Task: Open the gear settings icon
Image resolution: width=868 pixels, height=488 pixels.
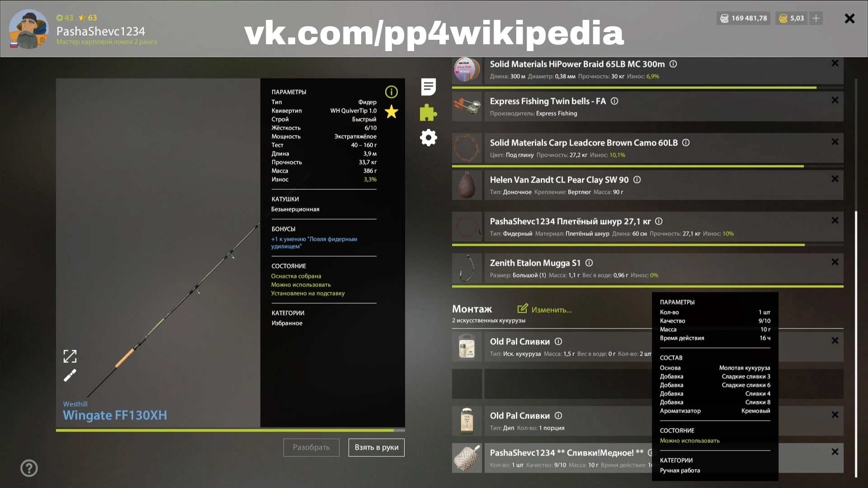Action: pos(428,137)
